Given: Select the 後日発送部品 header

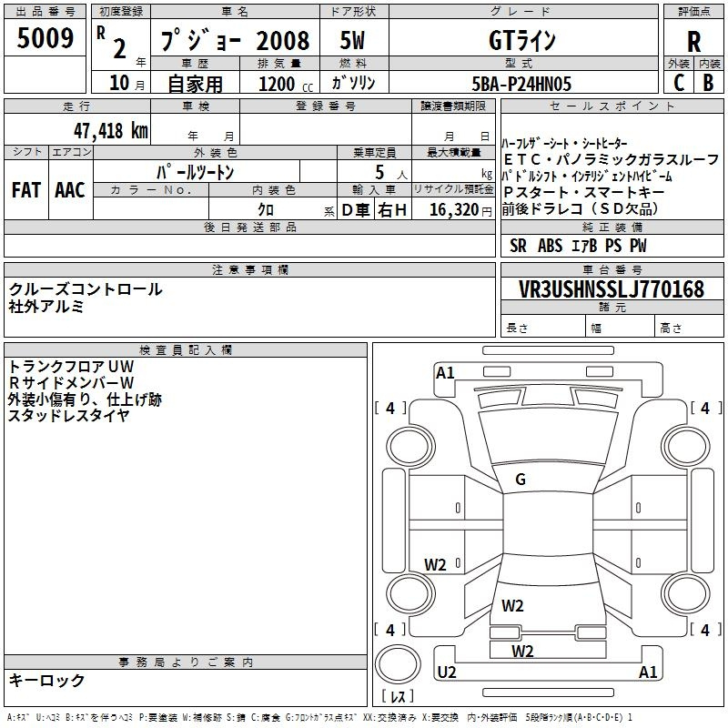Looking at the screenshot, I should 249,227.
